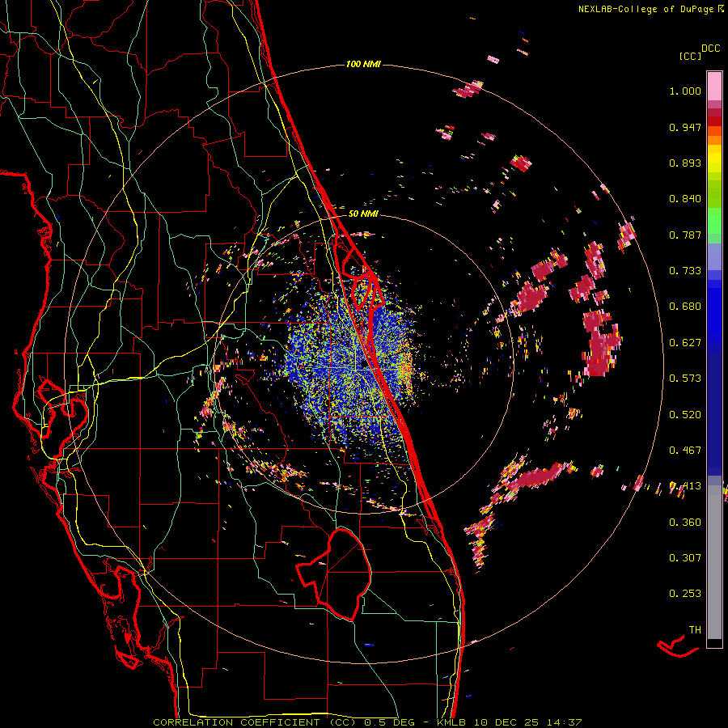The height and width of the screenshot is (728, 728).
Task: Click the 0.360 value on the scale
Action: [x=685, y=523]
